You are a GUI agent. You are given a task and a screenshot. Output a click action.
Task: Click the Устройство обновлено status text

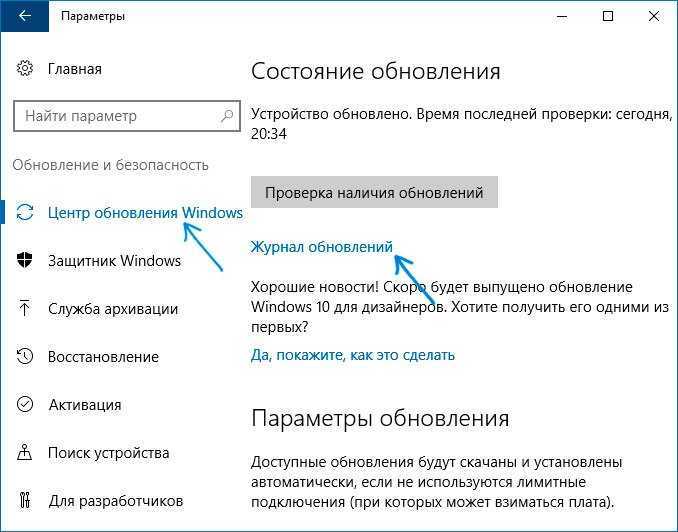[x=461, y=124]
